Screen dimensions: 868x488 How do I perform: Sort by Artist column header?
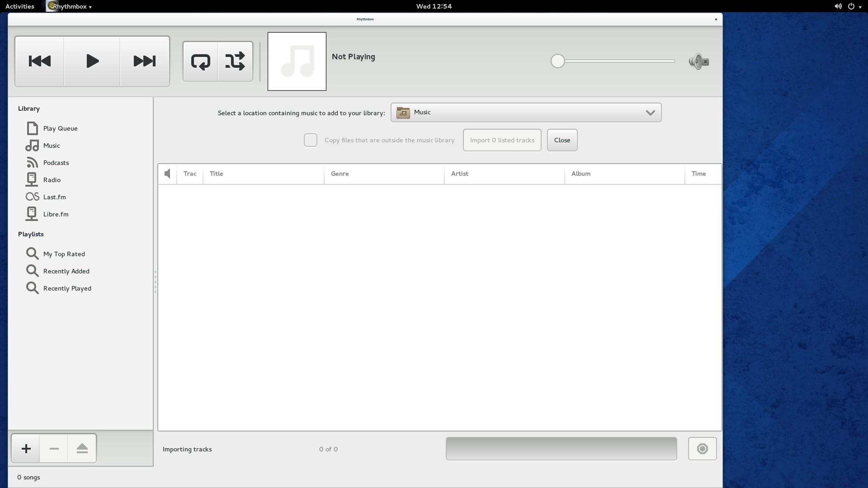[505, 174]
